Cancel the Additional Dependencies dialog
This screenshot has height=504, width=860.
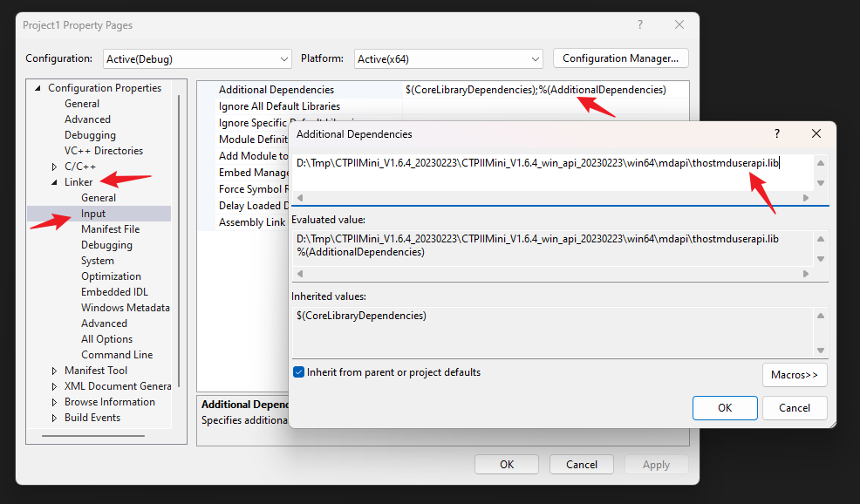tap(795, 408)
